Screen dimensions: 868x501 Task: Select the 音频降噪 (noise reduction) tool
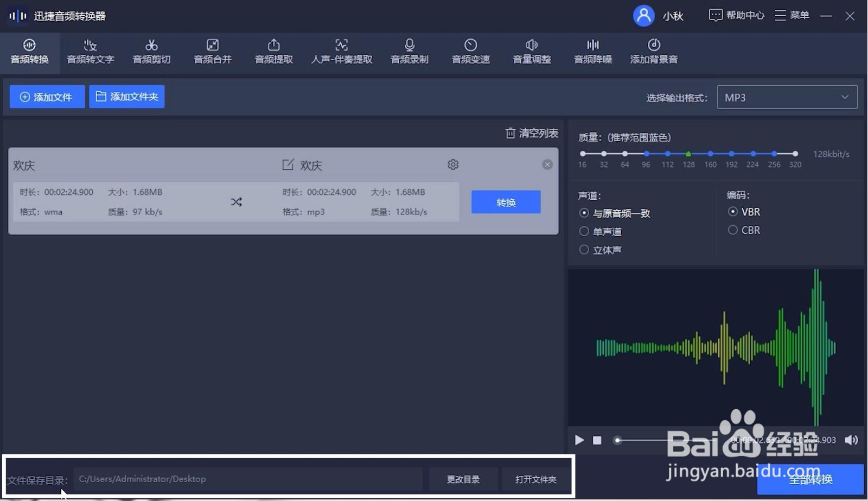coord(592,52)
